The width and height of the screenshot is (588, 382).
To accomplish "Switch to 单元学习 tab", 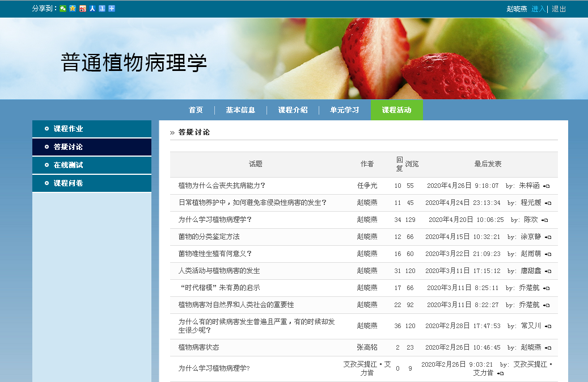I will 344,110.
